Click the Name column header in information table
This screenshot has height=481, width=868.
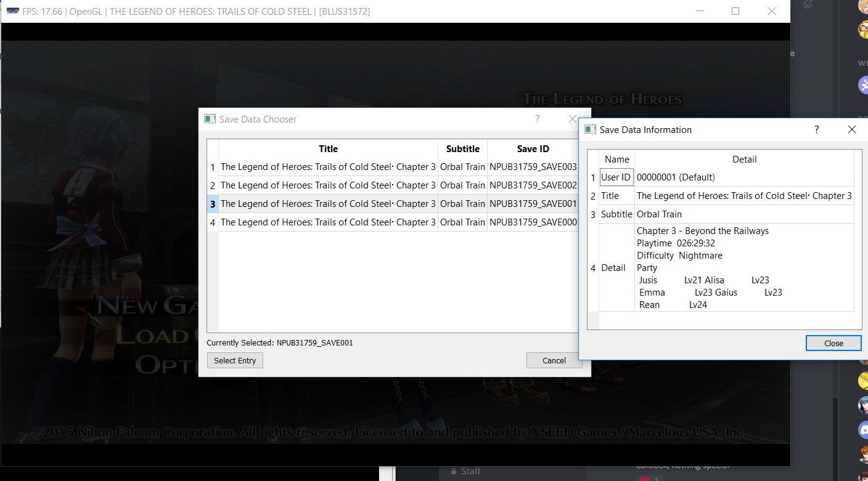616,159
